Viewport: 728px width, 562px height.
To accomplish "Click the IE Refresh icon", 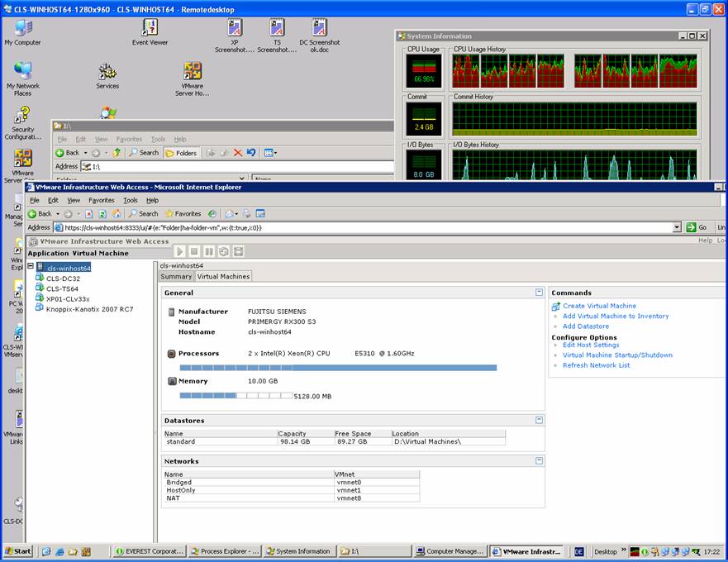I will point(102,214).
